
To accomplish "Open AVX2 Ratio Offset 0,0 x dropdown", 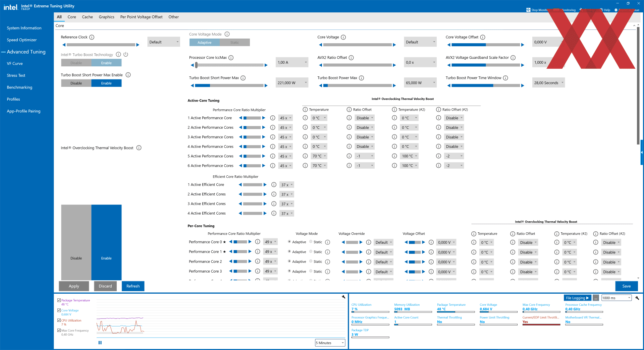I will 420,62.
